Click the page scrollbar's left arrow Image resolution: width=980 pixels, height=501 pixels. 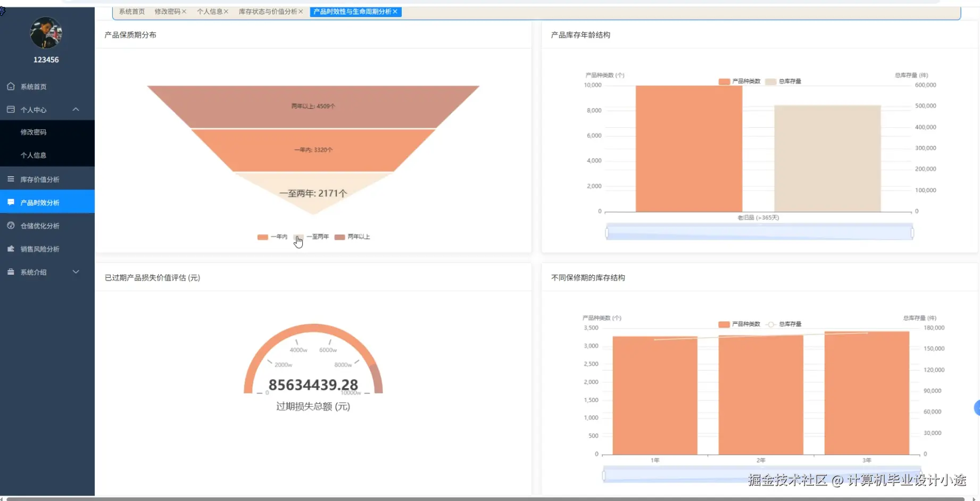(2, 499)
